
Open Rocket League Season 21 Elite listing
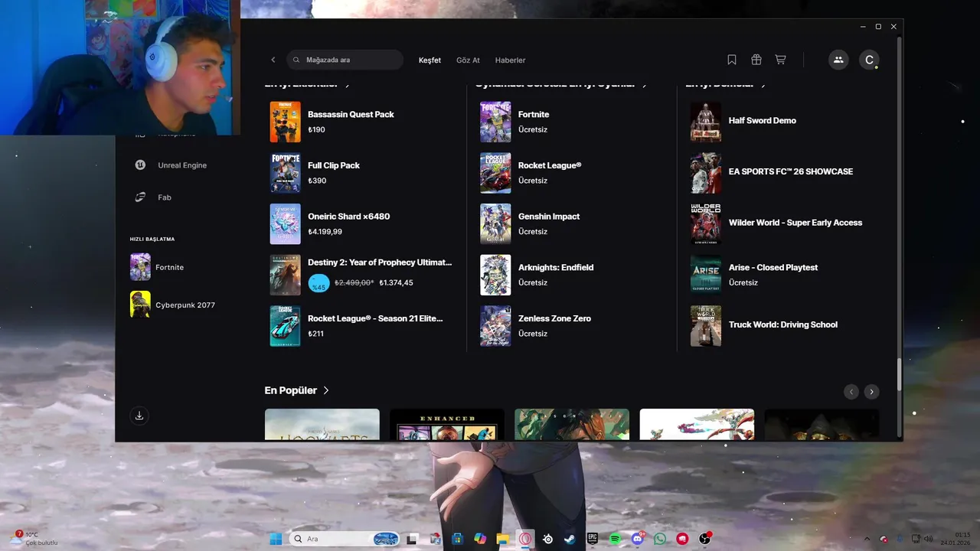[x=361, y=326]
